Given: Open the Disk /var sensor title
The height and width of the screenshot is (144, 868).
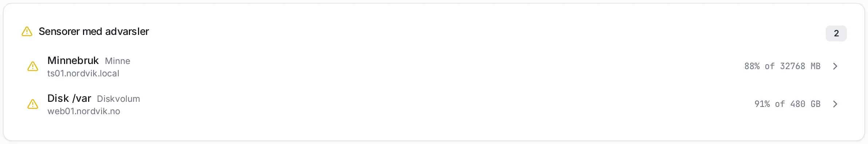Looking at the screenshot, I should pyautogui.click(x=69, y=98).
